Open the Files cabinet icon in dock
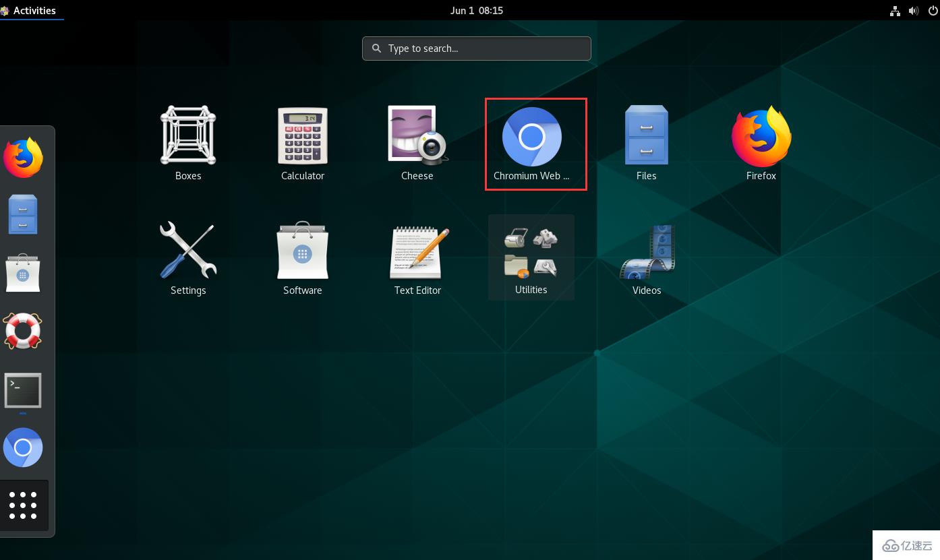Viewport: 940px width, 560px height. [x=23, y=214]
